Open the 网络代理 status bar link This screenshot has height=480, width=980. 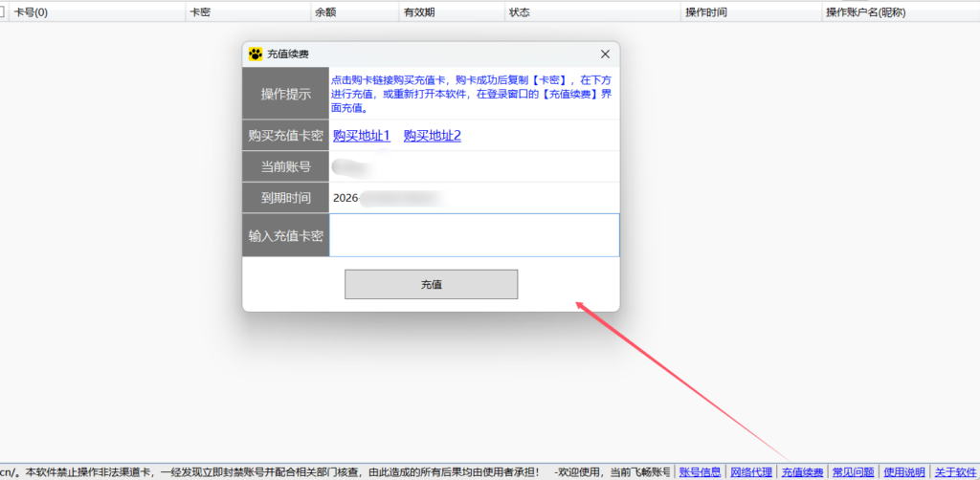(751, 472)
